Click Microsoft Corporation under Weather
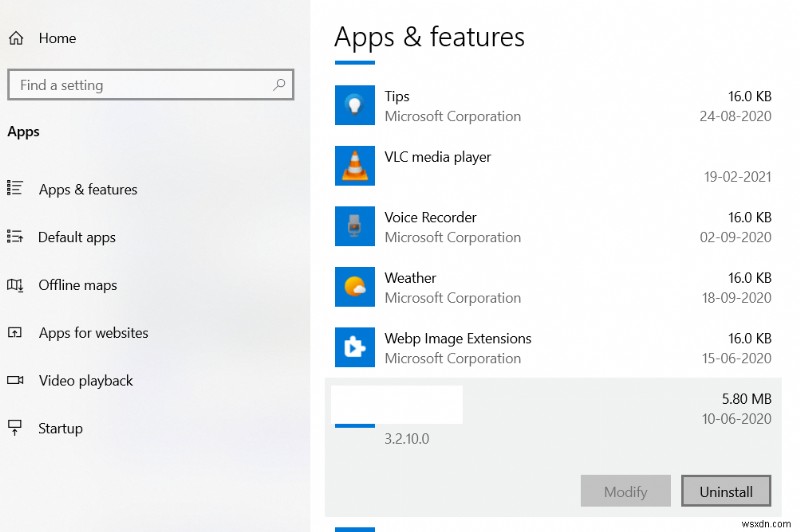 453,298
